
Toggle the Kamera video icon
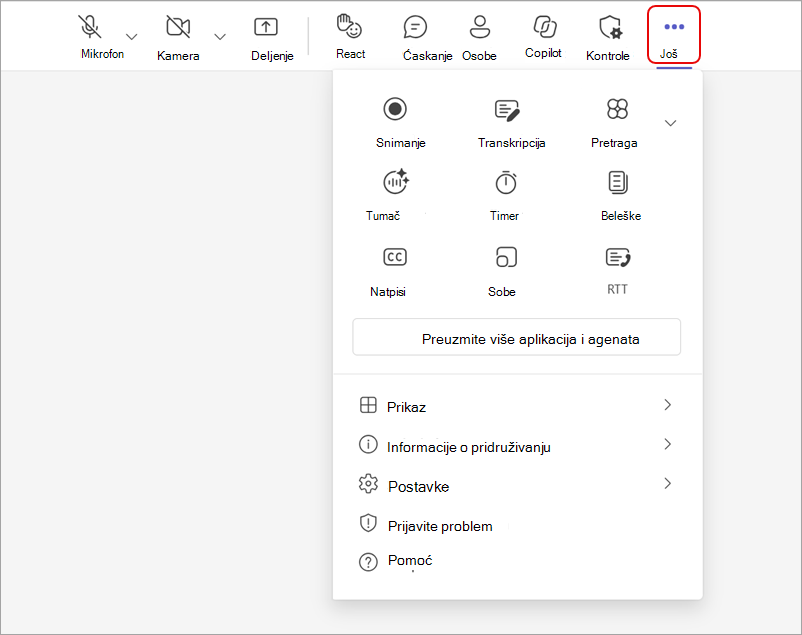pos(178,27)
